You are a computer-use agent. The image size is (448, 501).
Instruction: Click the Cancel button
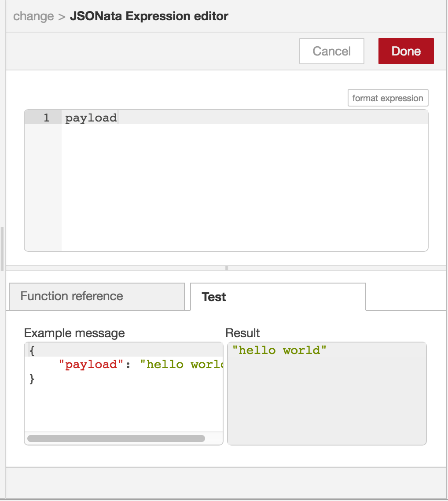pyautogui.click(x=331, y=51)
